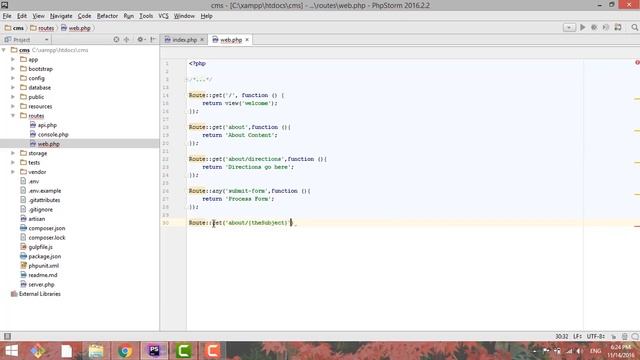The height and width of the screenshot is (360, 640).
Task: Select gulpfile.js in project tree
Action: click(36, 247)
